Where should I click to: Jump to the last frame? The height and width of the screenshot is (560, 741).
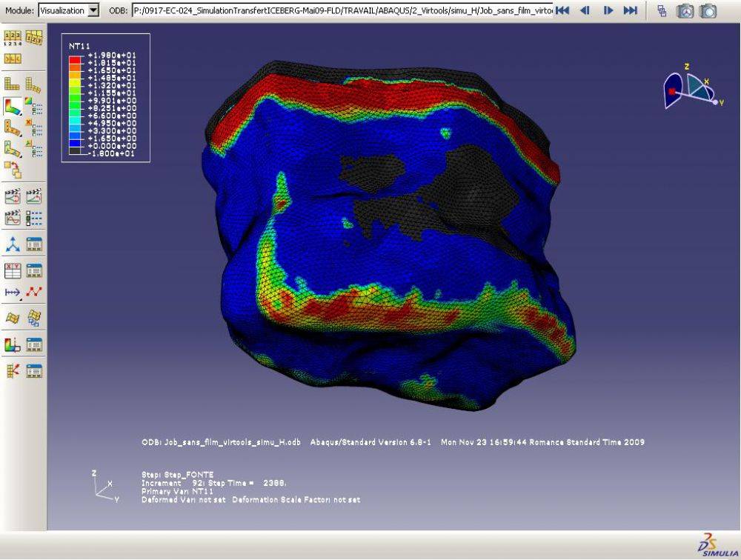[631, 10]
